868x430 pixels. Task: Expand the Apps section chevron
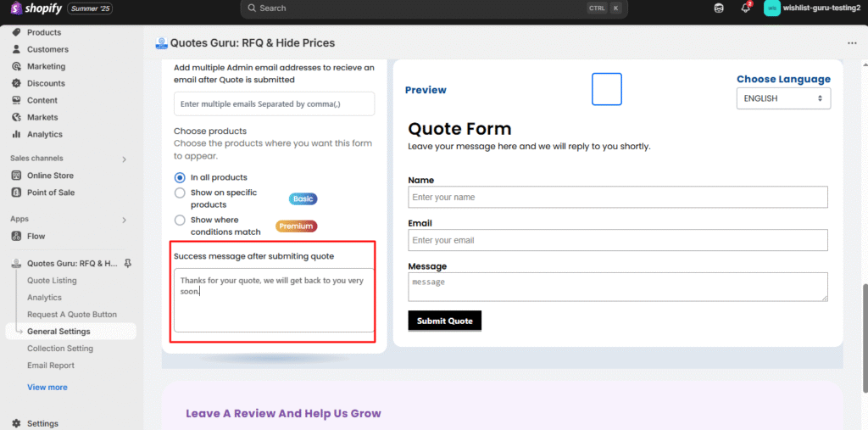[x=124, y=220]
